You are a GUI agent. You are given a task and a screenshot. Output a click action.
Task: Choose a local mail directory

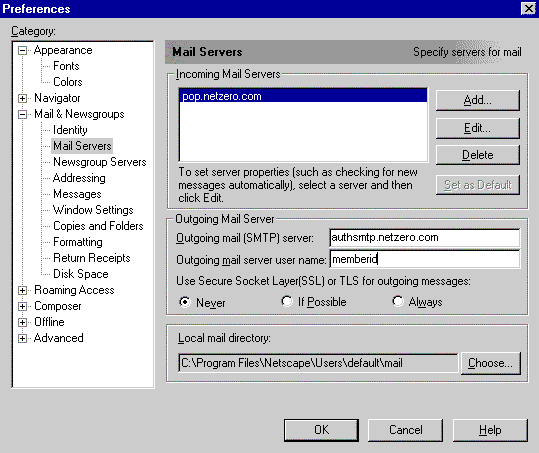click(491, 363)
